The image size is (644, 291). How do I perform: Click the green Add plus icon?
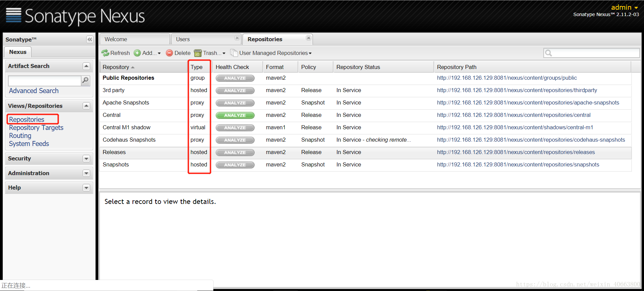click(137, 53)
